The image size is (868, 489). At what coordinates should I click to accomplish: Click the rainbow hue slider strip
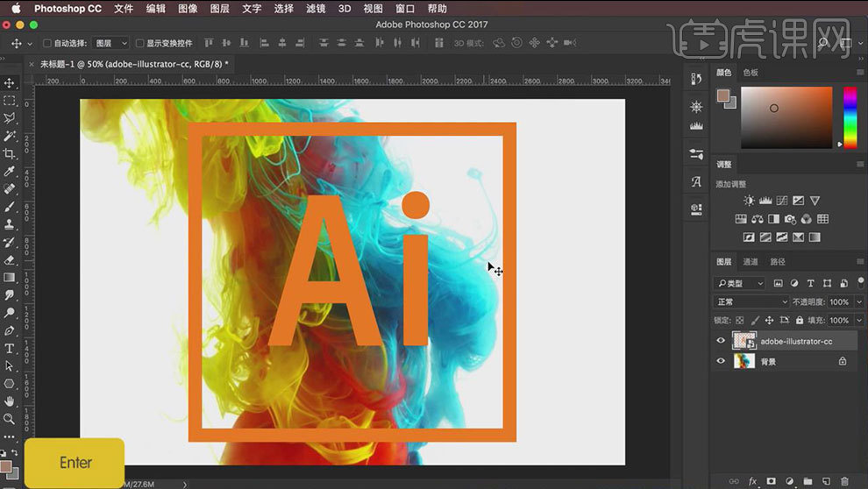[850, 117]
